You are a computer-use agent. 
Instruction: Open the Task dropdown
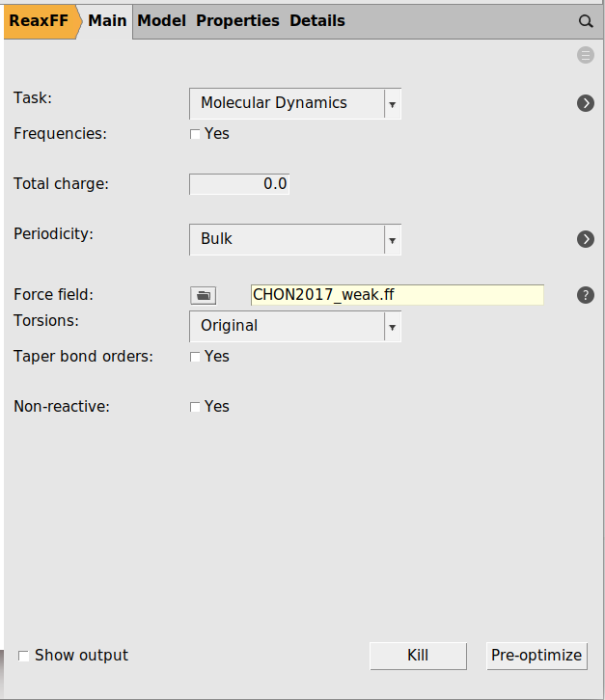[x=294, y=103]
